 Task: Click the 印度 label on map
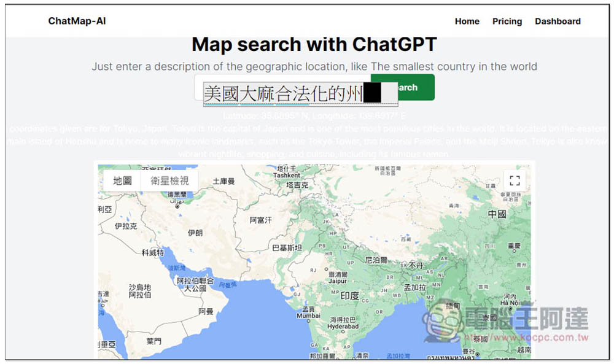[350, 296]
